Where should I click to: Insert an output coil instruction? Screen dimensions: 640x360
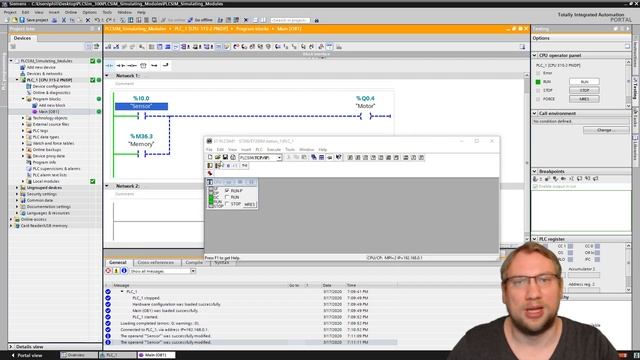point(131,65)
